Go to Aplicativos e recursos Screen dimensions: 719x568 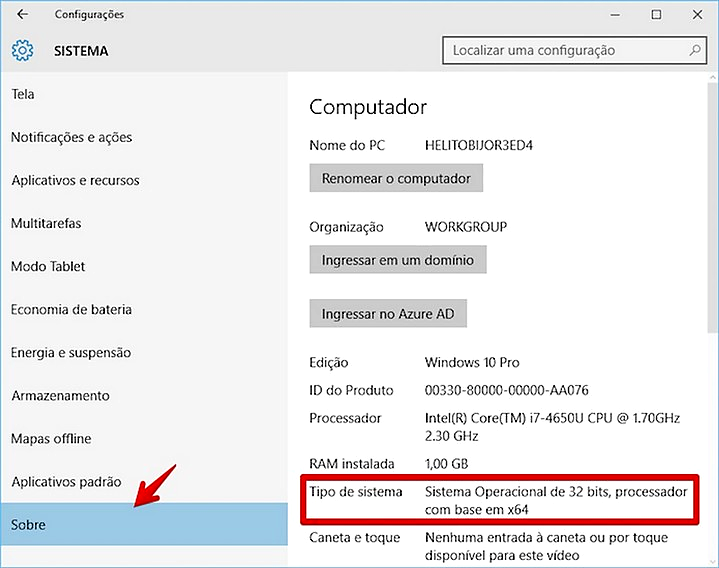[75, 180]
